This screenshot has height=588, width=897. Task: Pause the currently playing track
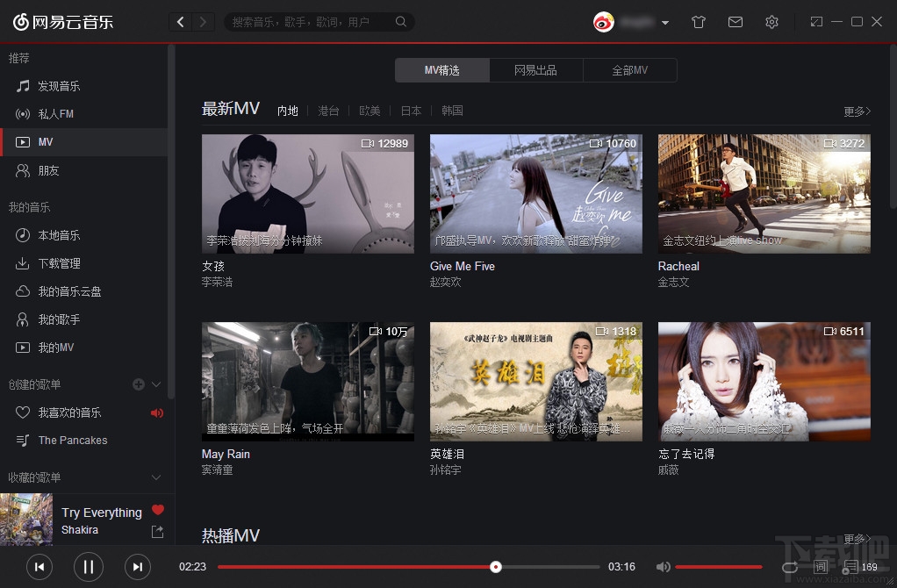pos(88,567)
